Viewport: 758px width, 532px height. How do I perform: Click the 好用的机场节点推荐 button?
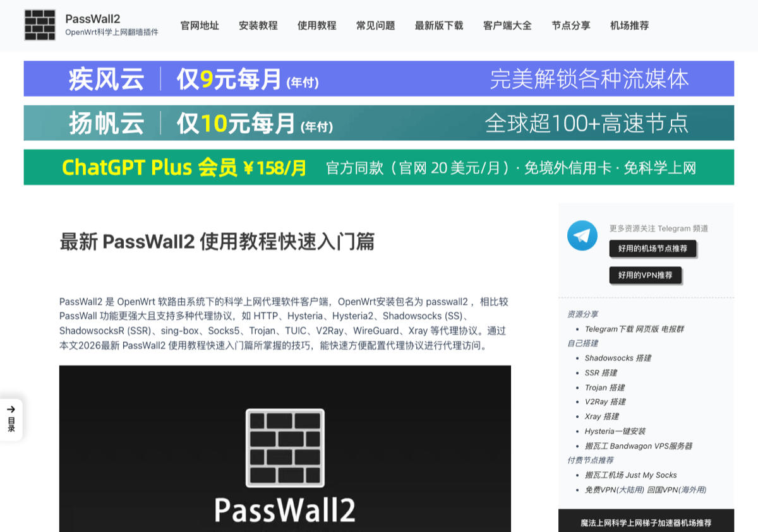click(x=653, y=249)
